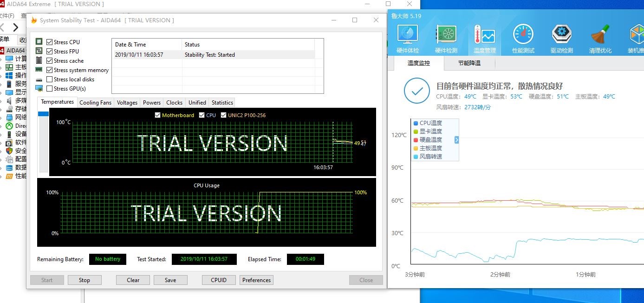The height and width of the screenshot is (303, 644).
Task: Switch to the Unified tab
Action: point(197,102)
